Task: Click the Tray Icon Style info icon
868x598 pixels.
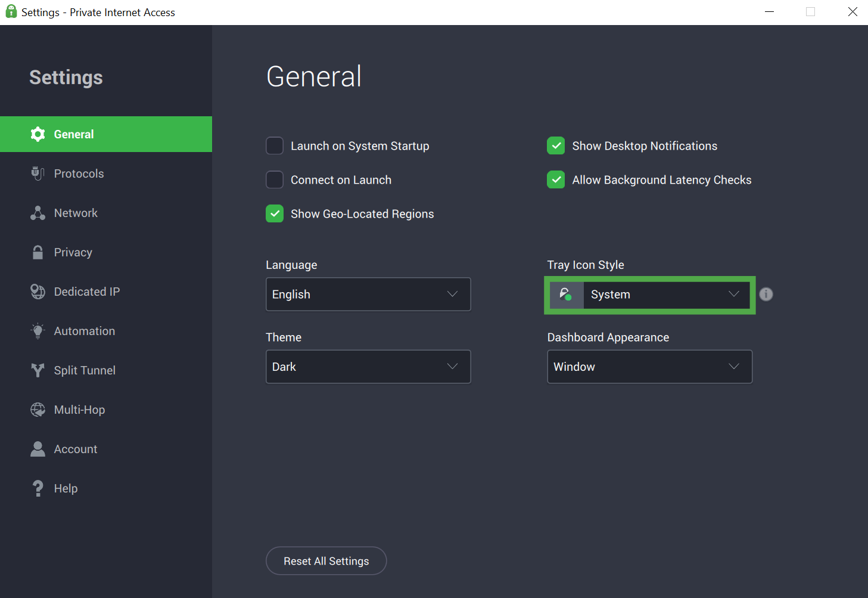Action: click(x=766, y=295)
